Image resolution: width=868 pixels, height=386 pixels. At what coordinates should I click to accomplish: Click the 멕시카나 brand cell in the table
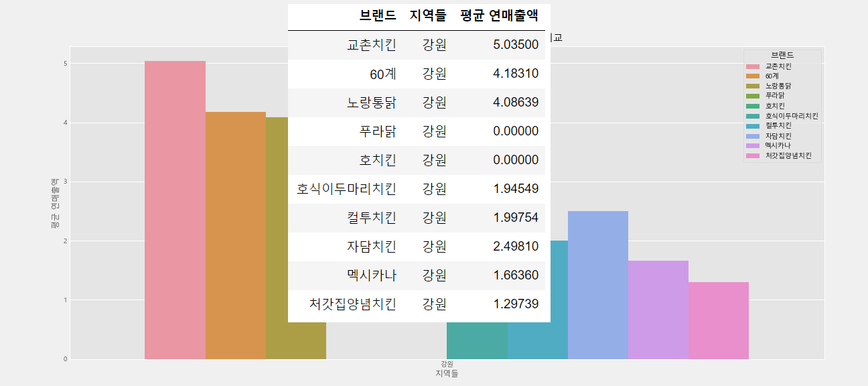(x=372, y=275)
